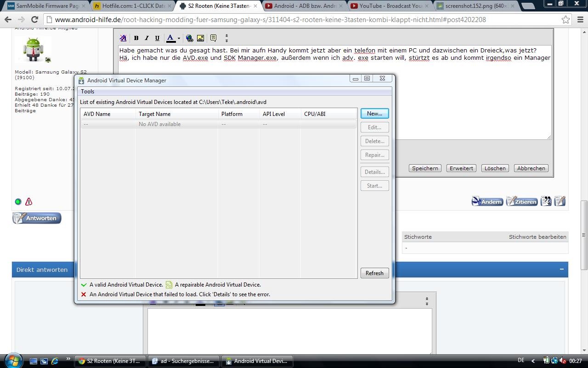This screenshot has width=588, height=368.
Task: Click the CPU/ABI column header
Action: tap(328, 114)
